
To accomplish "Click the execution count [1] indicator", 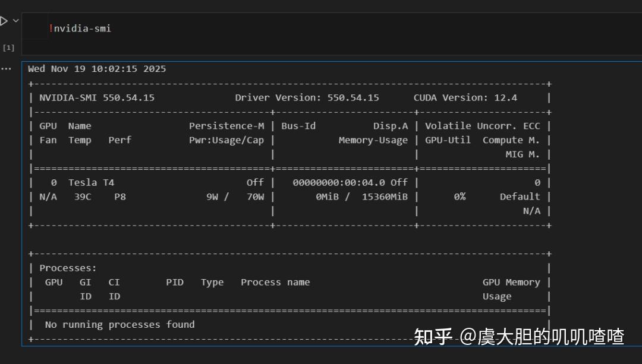I will 8,48.
